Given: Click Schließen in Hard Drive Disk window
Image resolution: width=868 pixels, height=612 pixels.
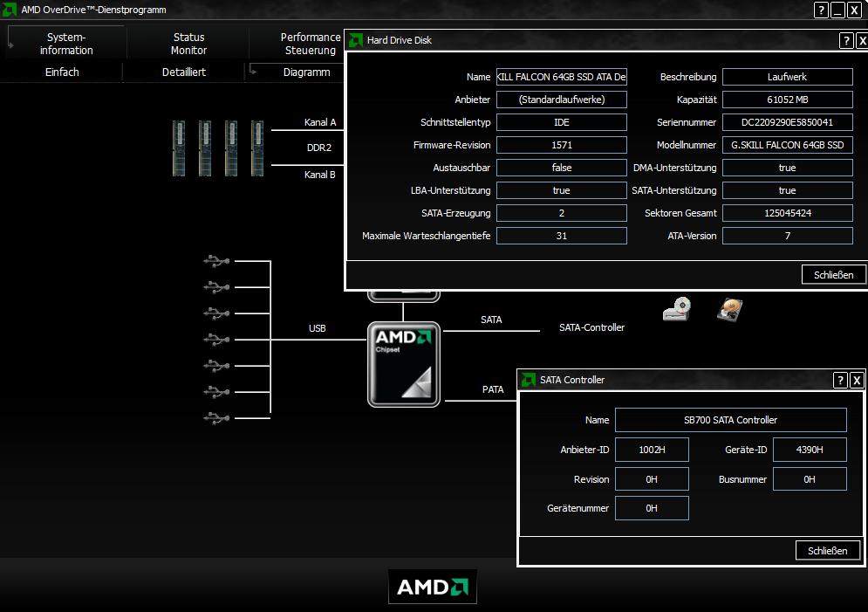Looking at the screenshot, I should pyautogui.click(x=833, y=275).
